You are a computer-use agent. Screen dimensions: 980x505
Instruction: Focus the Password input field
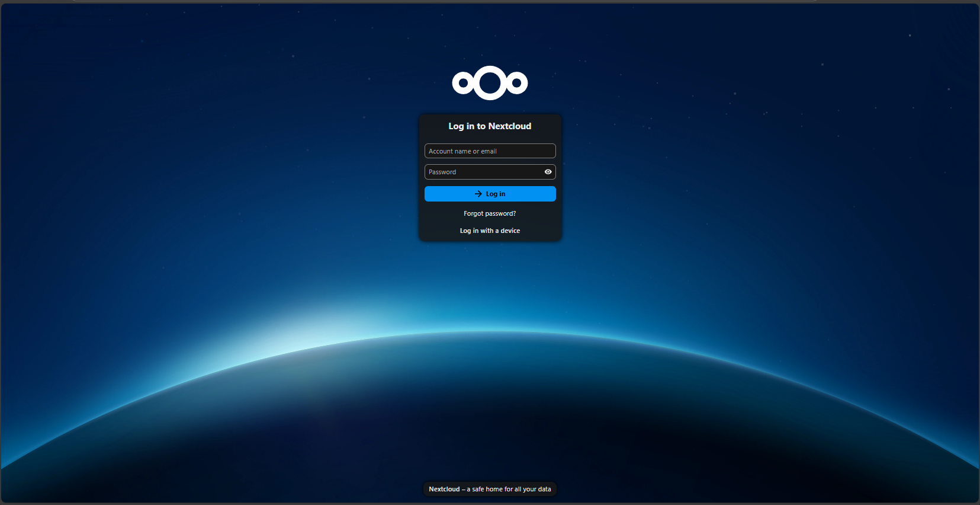click(483, 172)
